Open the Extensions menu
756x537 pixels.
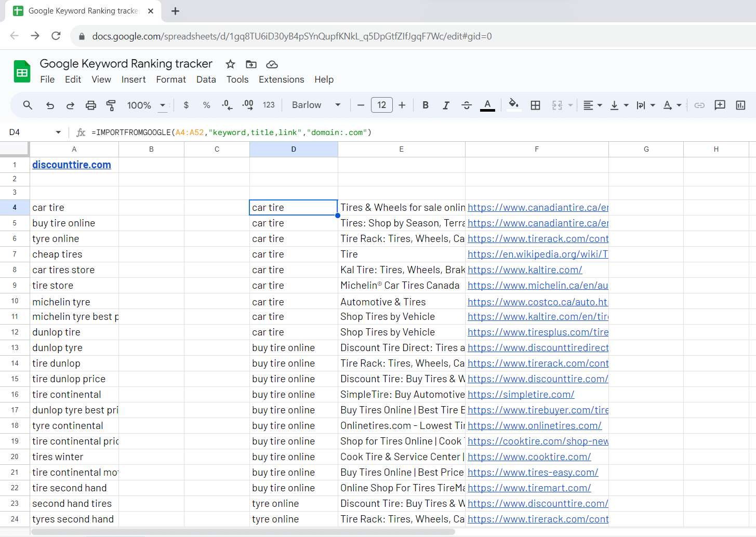pos(281,79)
